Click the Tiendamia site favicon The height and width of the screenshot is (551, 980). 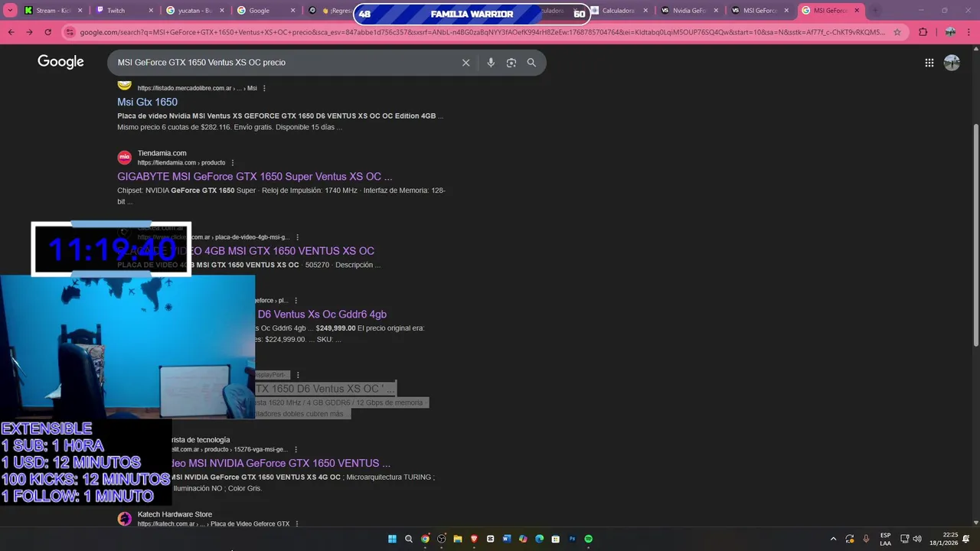(124, 158)
